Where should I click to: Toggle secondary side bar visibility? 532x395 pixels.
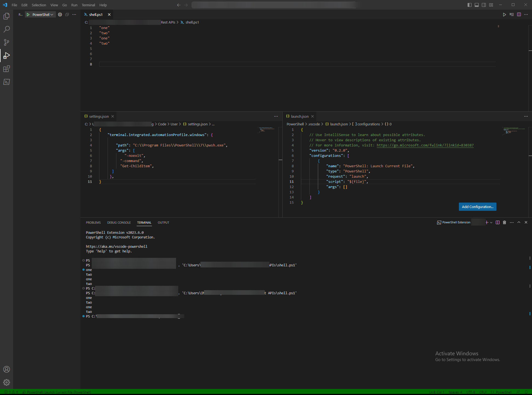pos(484,5)
